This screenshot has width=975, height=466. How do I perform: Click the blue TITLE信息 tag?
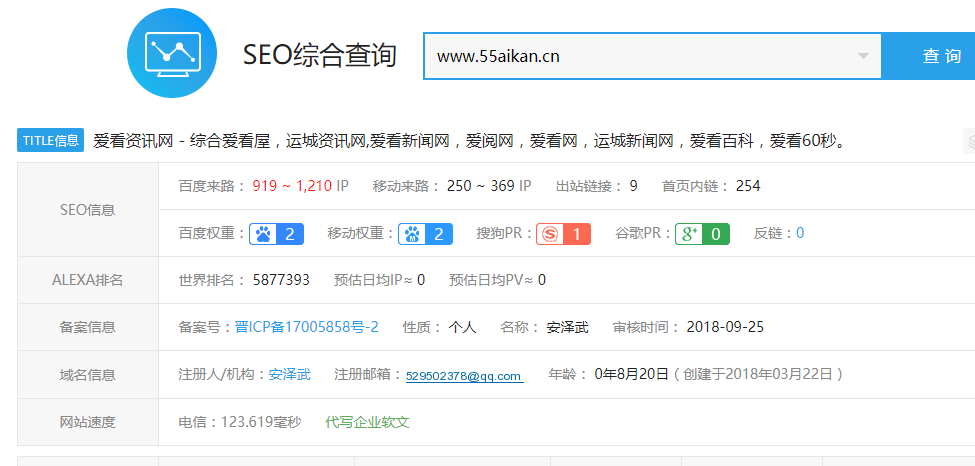(x=50, y=141)
